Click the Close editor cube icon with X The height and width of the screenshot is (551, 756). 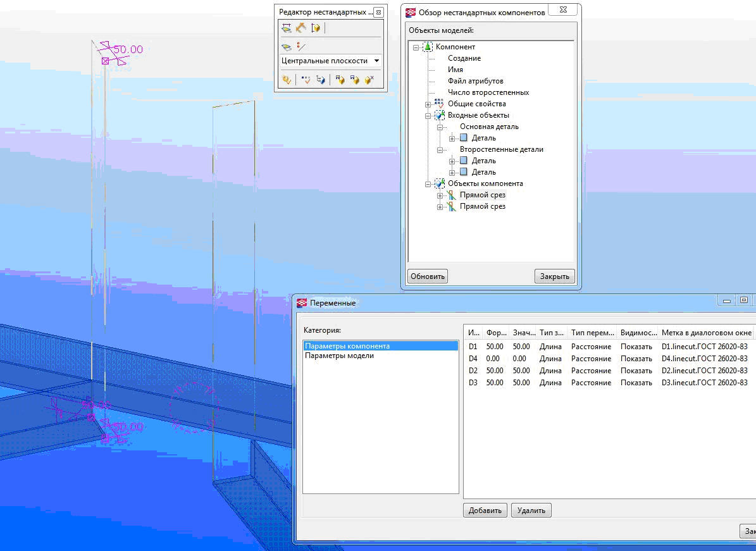click(369, 80)
